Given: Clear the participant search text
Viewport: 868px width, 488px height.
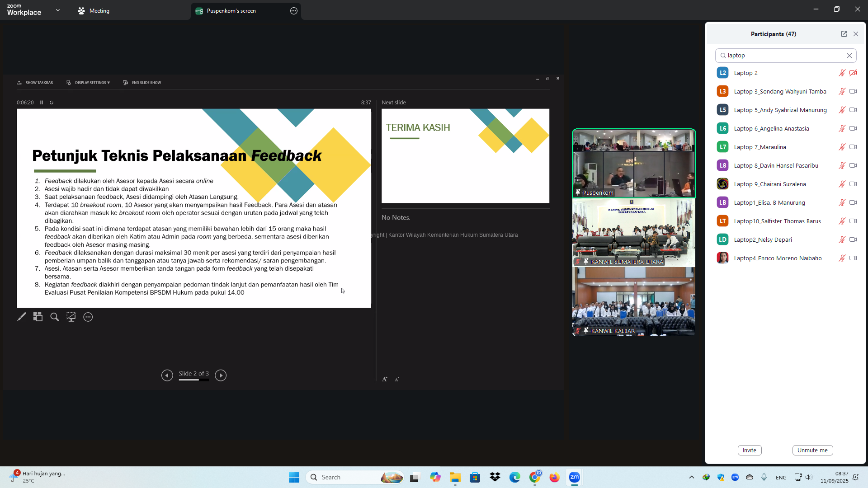Looking at the screenshot, I should [849, 56].
